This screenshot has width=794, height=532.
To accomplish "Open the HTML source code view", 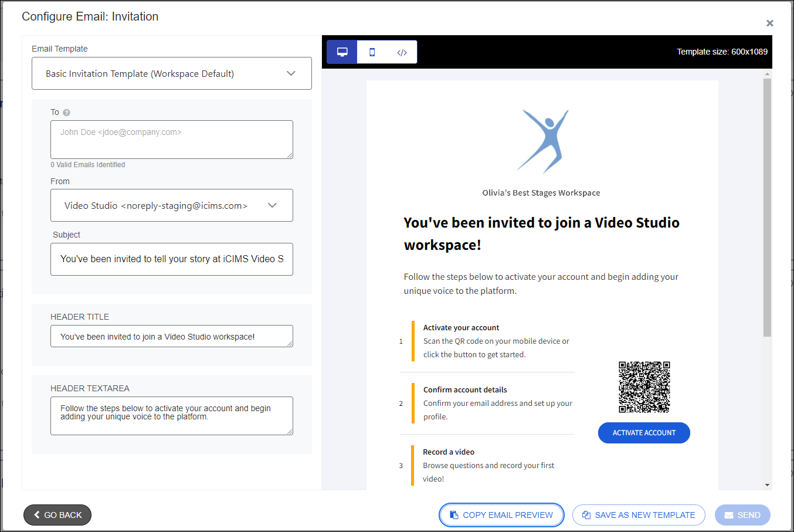I will click(x=402, y=52).
